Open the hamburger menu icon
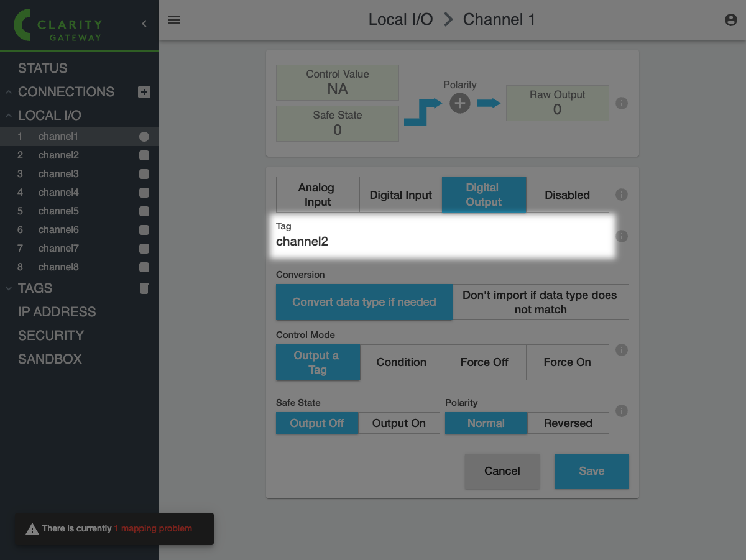 (x=174, y=20)
